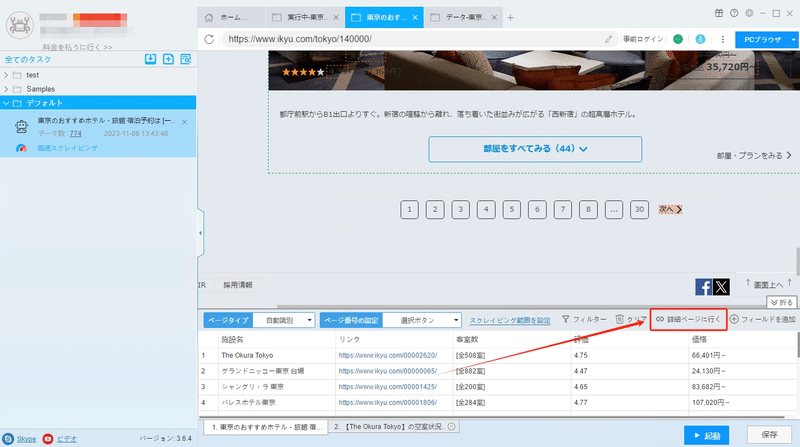Click the red video icon in status bar
Viewport: 800px width, 447px height.
[x=47, y=439]
